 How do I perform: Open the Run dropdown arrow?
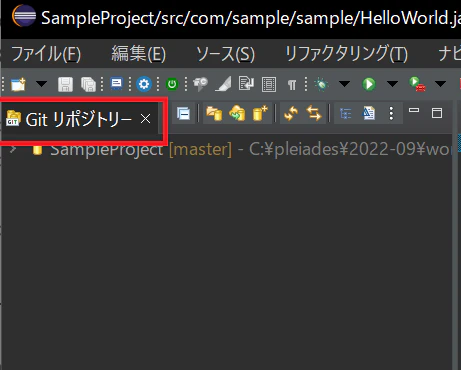(x=392, y=84)
